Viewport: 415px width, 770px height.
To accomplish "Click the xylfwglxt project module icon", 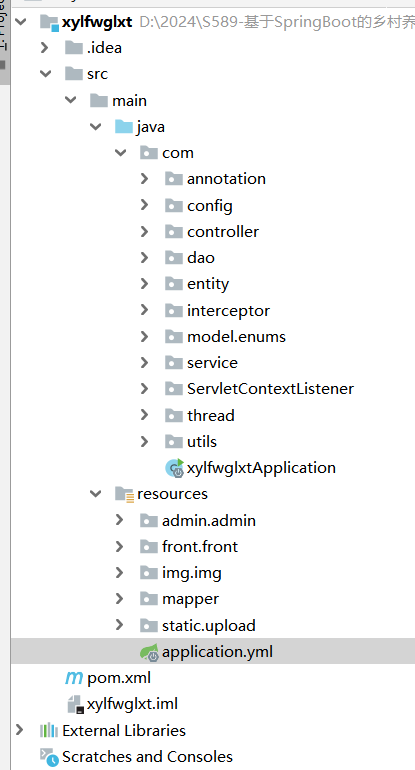I will (50, 22).
